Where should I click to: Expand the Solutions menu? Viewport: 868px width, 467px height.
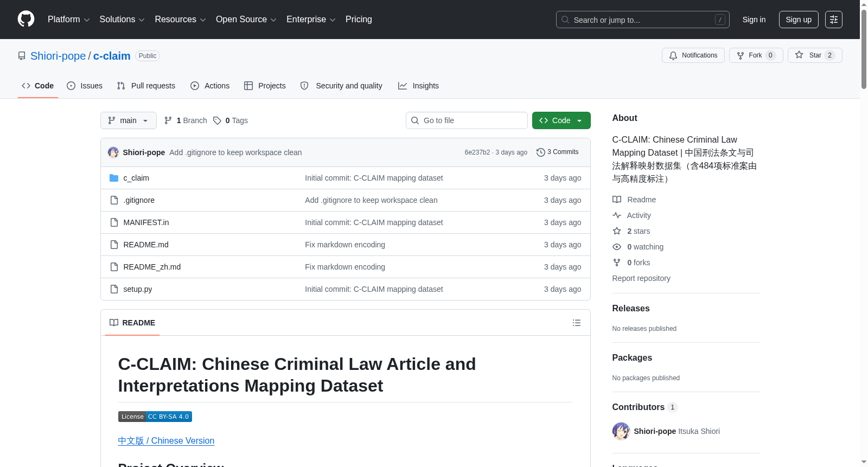pyautogui.click(x=122, y=20)
